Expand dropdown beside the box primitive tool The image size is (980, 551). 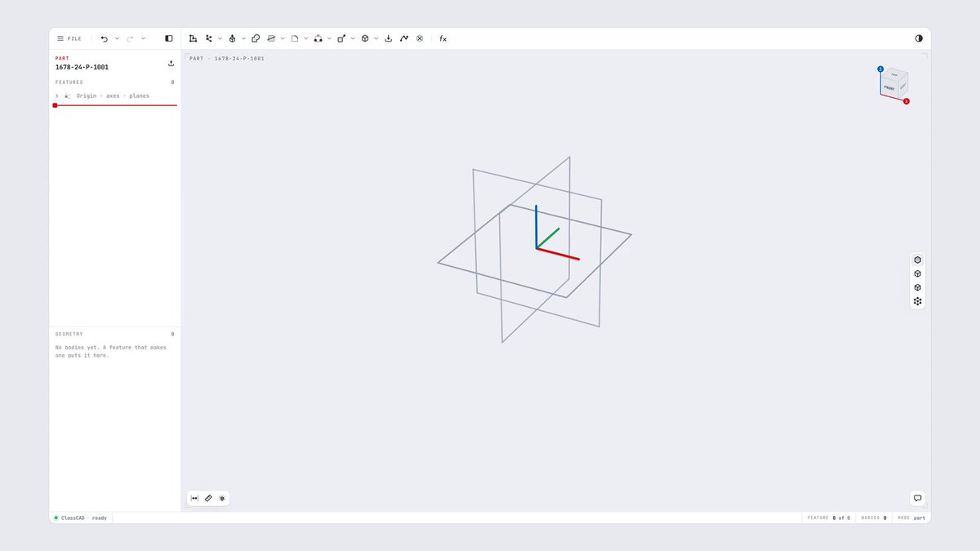[376, 38]
